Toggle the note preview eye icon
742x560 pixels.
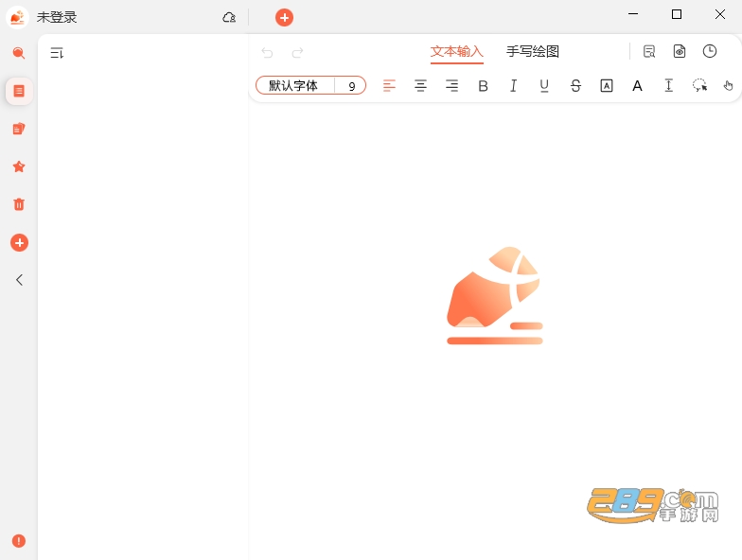click(x=680, y=51)
